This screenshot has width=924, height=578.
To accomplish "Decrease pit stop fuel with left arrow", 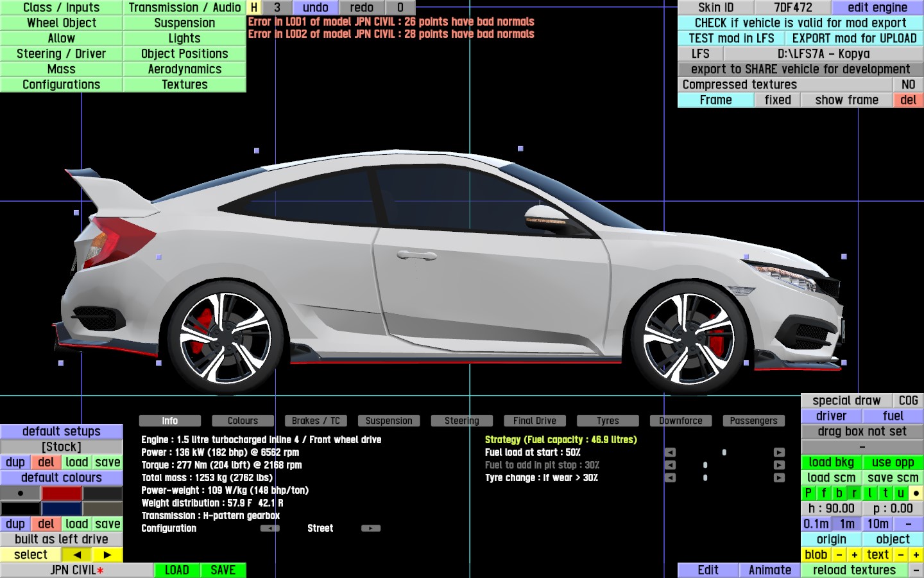I will click(x=670, y=465).
